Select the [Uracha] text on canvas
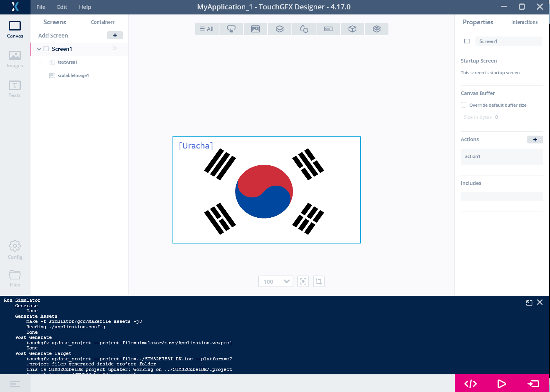Screen dimensions: 550x392 coord(196,146)
